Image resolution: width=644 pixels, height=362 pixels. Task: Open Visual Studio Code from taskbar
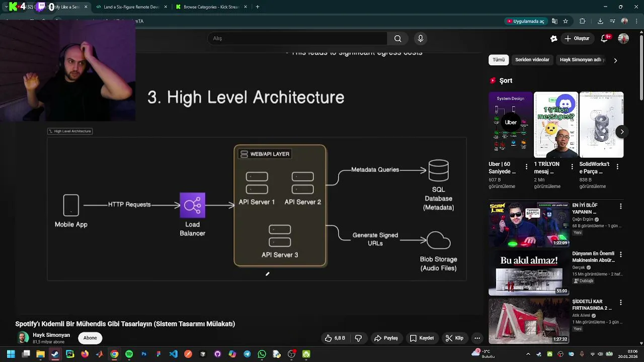(x=173, y=354)
